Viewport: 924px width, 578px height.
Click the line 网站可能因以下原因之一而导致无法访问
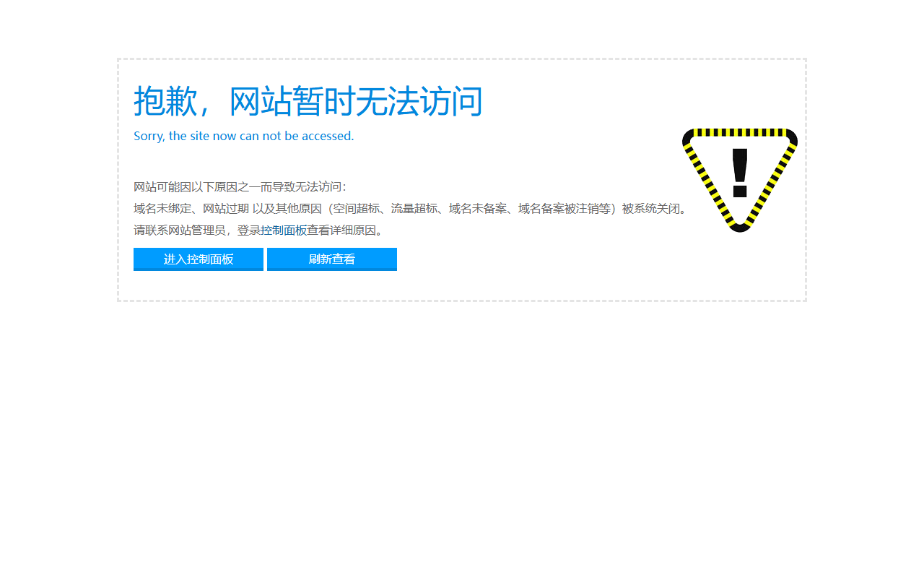[240, 187]
